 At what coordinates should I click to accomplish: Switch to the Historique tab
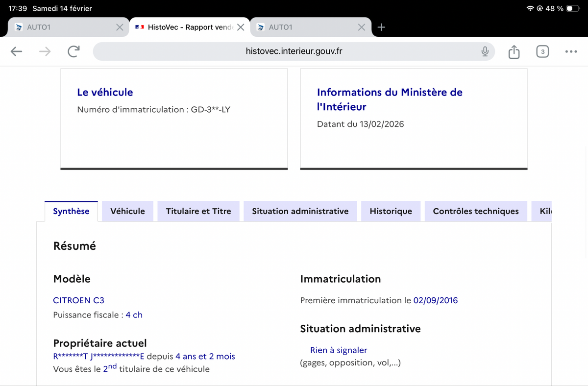(391, 211)
